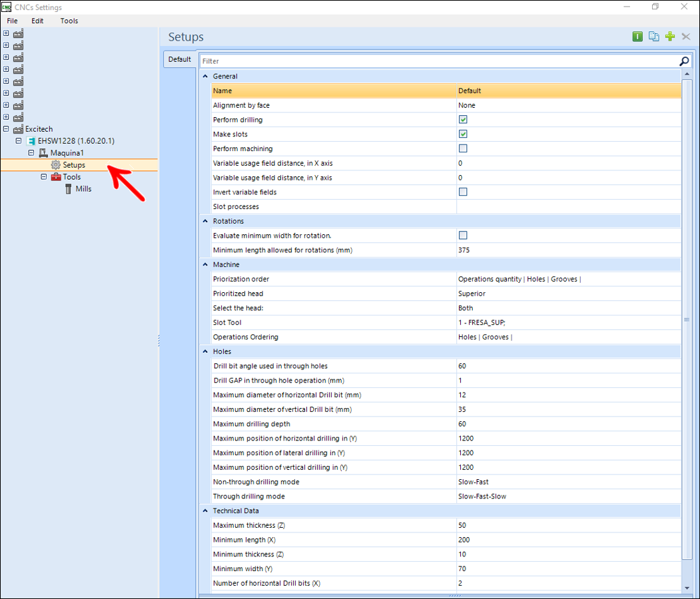Switch to the Default setup tab
This screenshot has height=599, width=700.
179,59
